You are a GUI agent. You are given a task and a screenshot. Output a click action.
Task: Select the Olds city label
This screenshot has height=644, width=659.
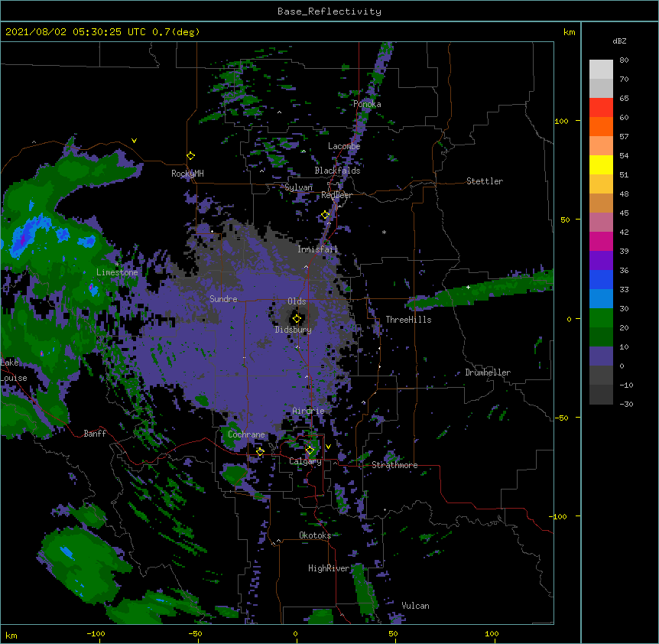297,301
